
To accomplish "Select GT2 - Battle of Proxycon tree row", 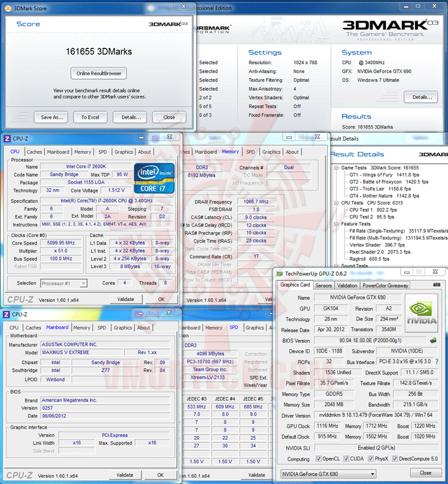I will pyautogui.click(x=389, y=182).
